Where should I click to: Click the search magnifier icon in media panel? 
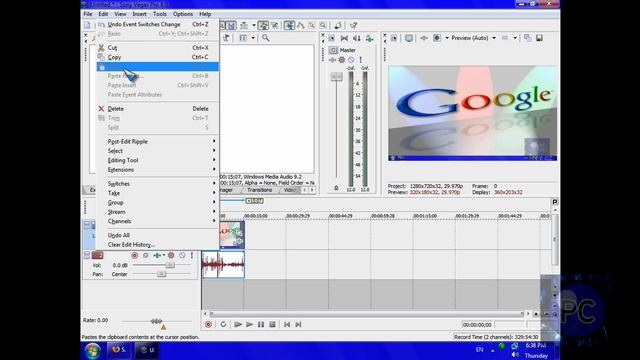click(266, 38)
